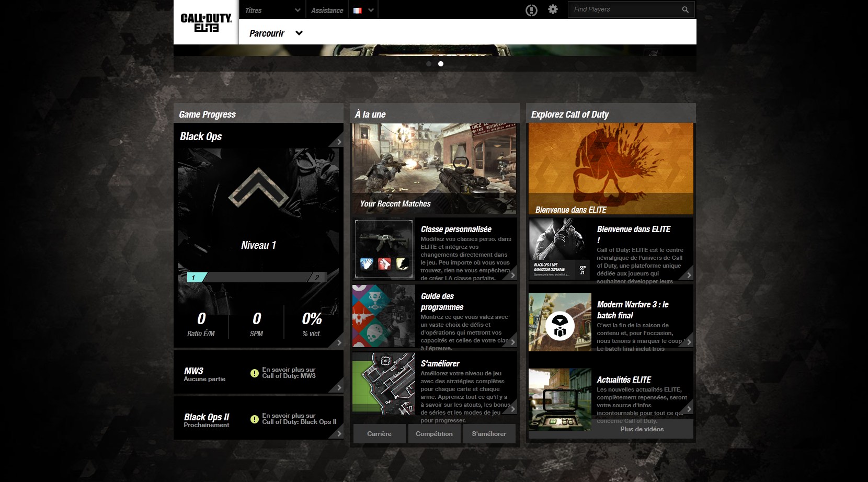
Task: Open Modern Warfare 3 : le batch final
Action: [x=633, y=310]
